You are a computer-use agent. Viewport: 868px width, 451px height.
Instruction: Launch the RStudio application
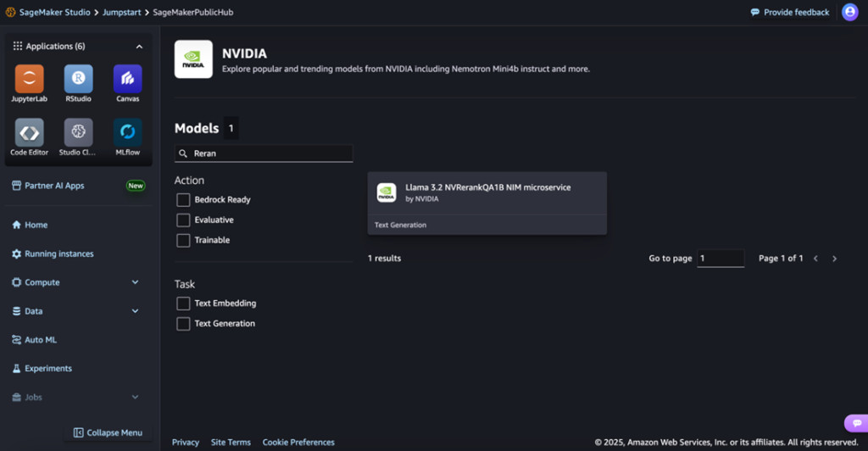tap(78, 79)
